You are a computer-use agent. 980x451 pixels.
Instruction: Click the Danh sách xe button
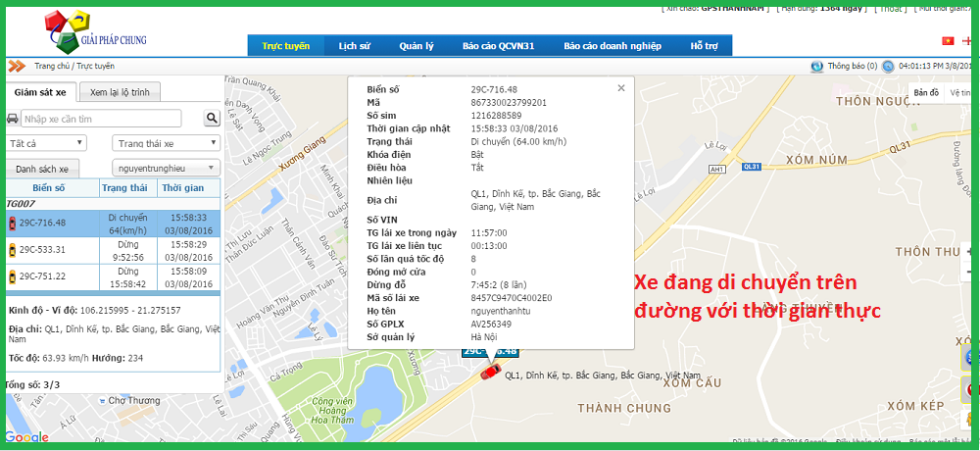click(x=42, y=169)
